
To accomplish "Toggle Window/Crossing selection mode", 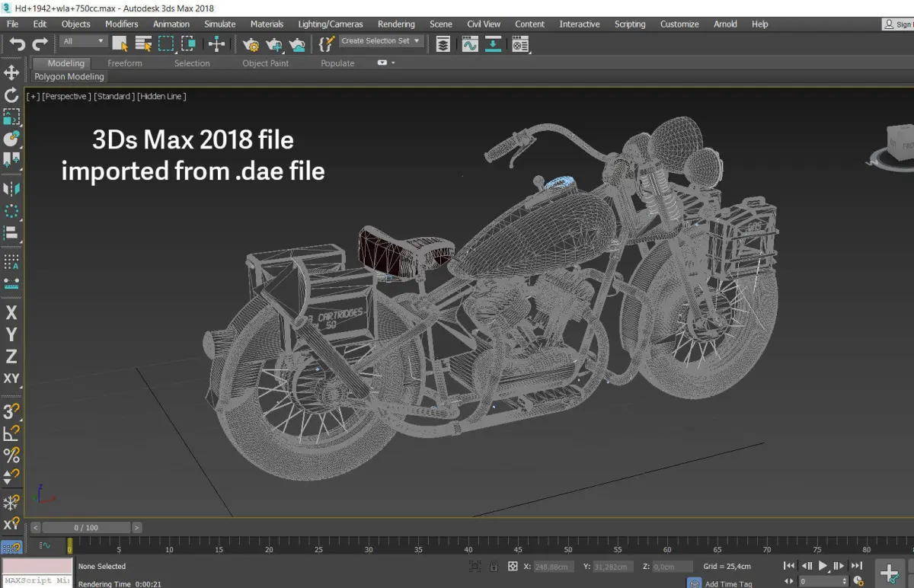I will [x=188, y=43].
